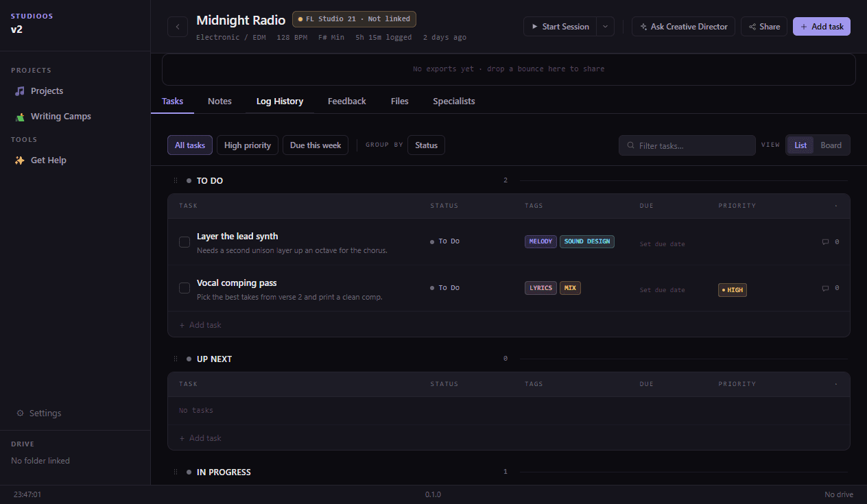Click the 5h 15m logged text

tap(383, 38)
